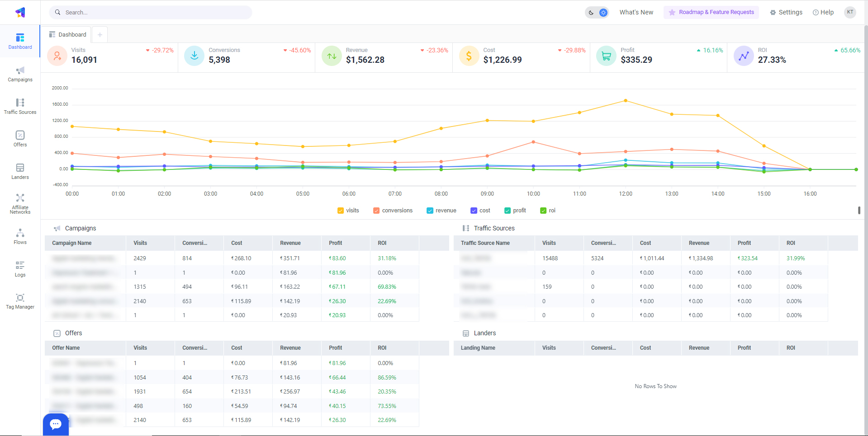Image resolution: width=868 pixels, height=436 pixels.
Task: Click the Visits 16,091 stat value
Action: [84, 60]
